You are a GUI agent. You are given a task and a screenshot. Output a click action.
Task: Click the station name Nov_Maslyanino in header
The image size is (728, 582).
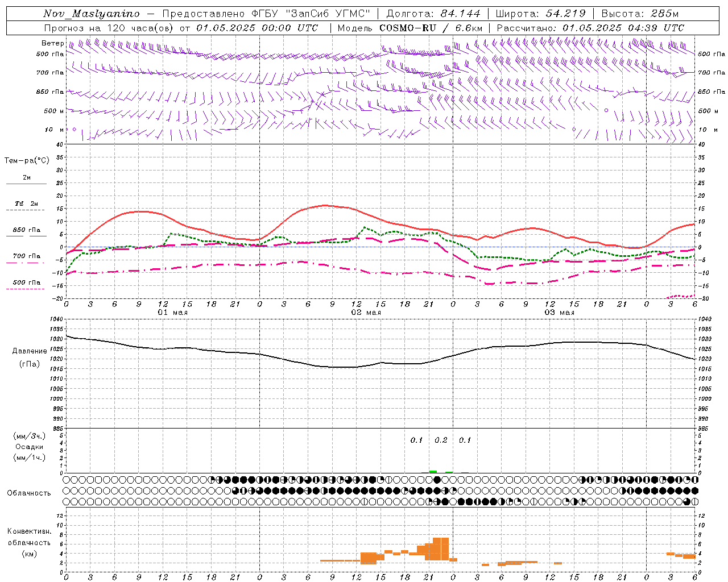point(92,14)
